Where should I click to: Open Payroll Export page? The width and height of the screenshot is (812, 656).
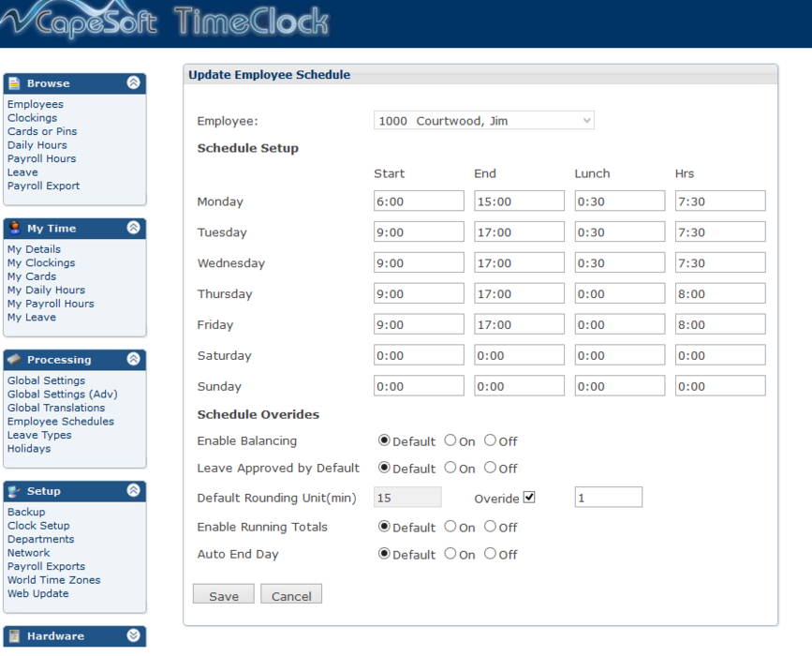pyautogui.click(x=43, y=186)
